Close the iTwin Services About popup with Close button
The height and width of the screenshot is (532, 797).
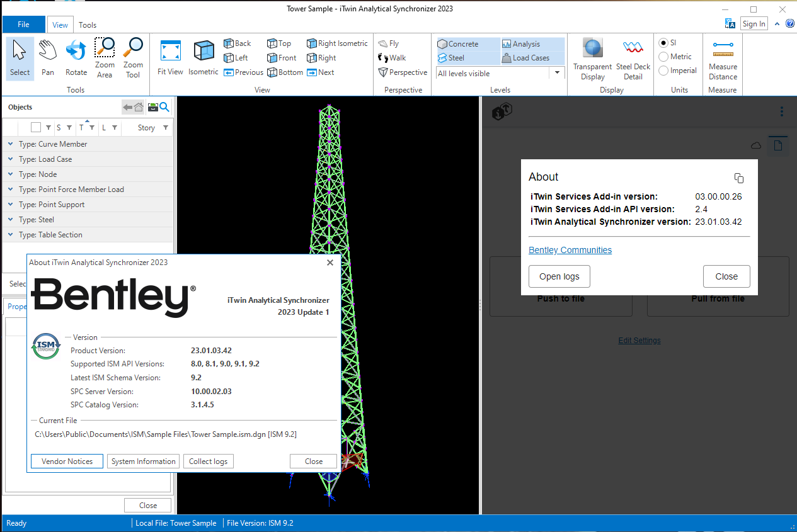click(x=726, y=276)
